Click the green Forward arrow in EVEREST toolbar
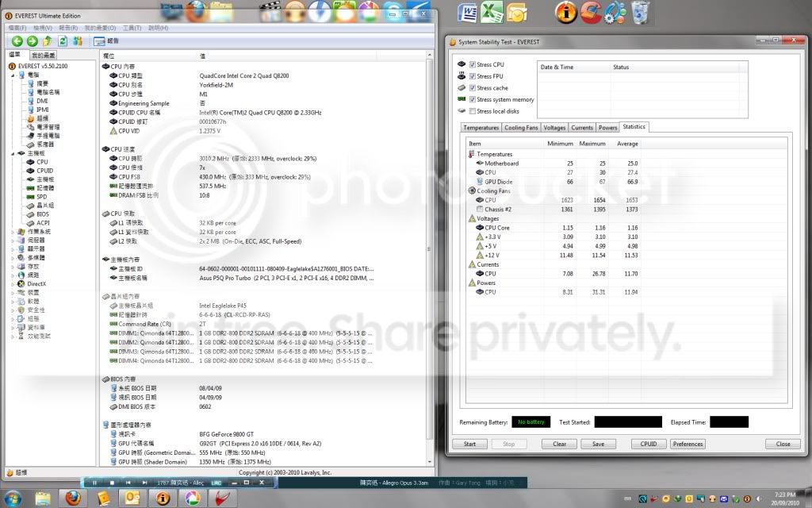 [32, 41]
